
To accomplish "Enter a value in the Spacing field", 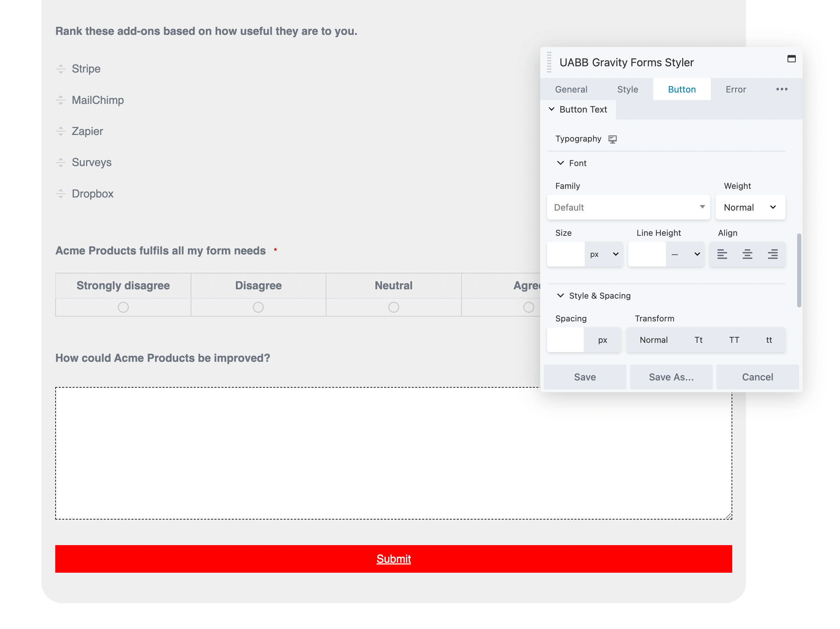I will [x=565, y=340].
